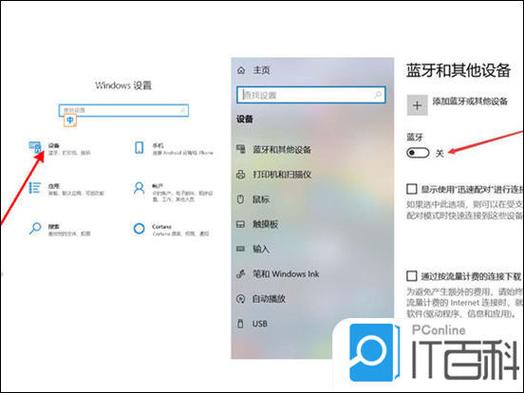Check the 通过按流量计费的连接下载 checkbox
Screen dimensions: 524x393
[412, 276]
